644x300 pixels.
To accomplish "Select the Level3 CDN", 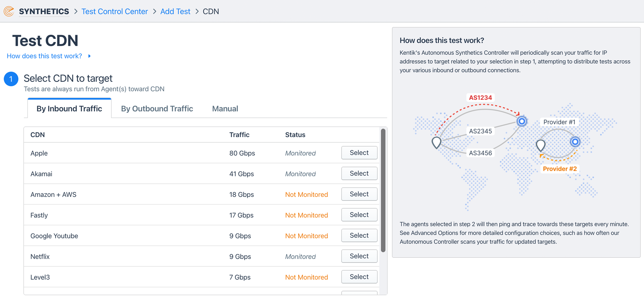I will [x=359, y=277].
